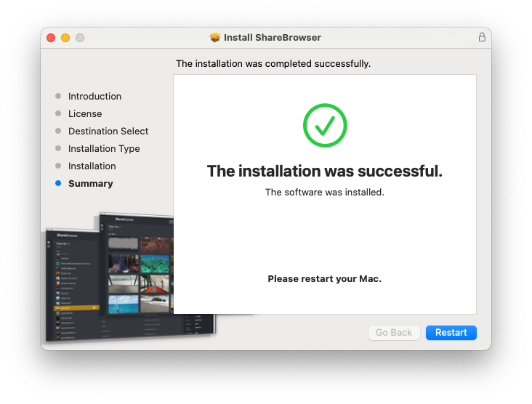Select the Destination Select step
The width and height of the screenshot is (532, 404).
tap(108, 132)
